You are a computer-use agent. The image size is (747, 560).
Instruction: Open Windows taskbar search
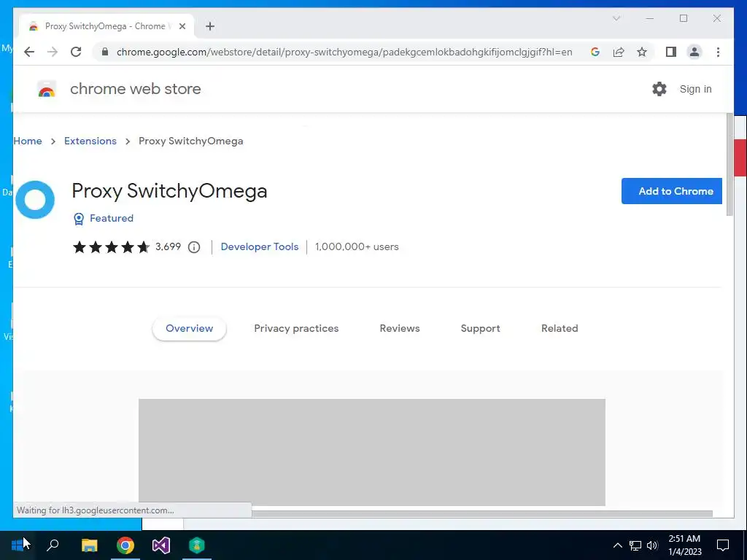click(53, 545)
